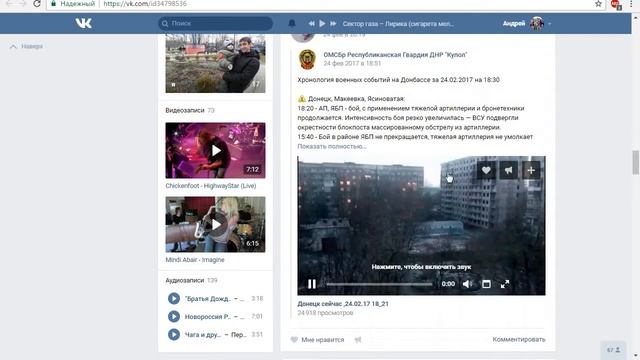
Task: Play the Mindi Abair Imagine video
Action: 215,224
